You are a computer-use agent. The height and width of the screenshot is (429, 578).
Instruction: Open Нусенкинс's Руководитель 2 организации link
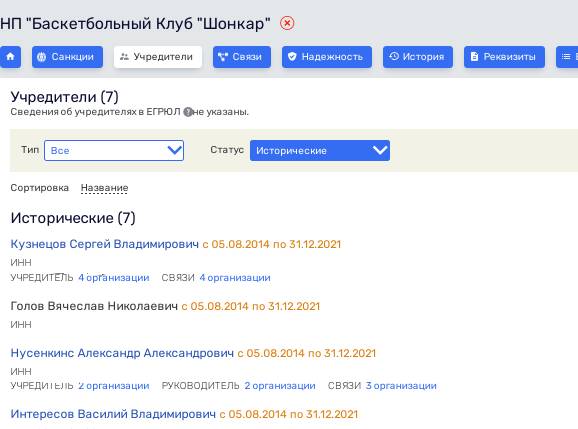[x=280, y=386]
